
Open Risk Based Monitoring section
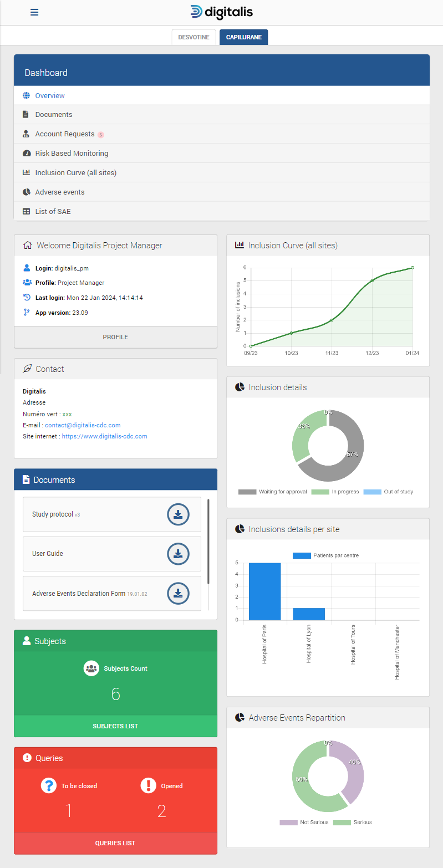pos(72,154)
